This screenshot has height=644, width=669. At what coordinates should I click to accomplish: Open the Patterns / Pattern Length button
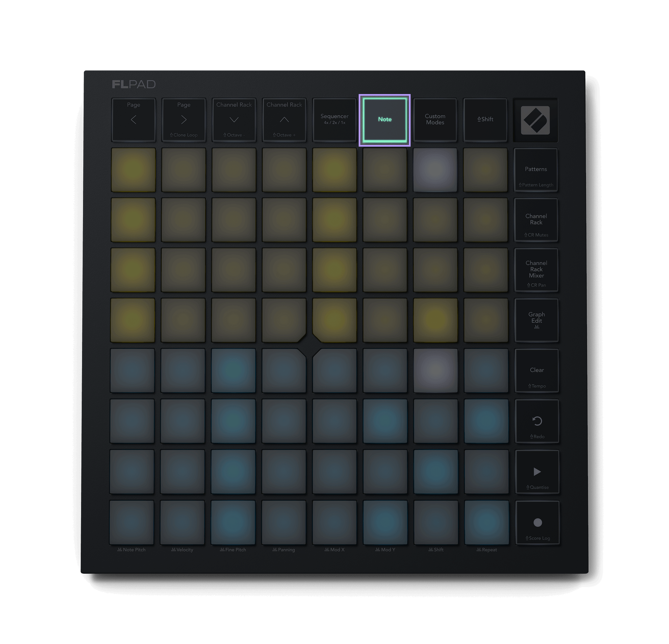tap(536, 170)
